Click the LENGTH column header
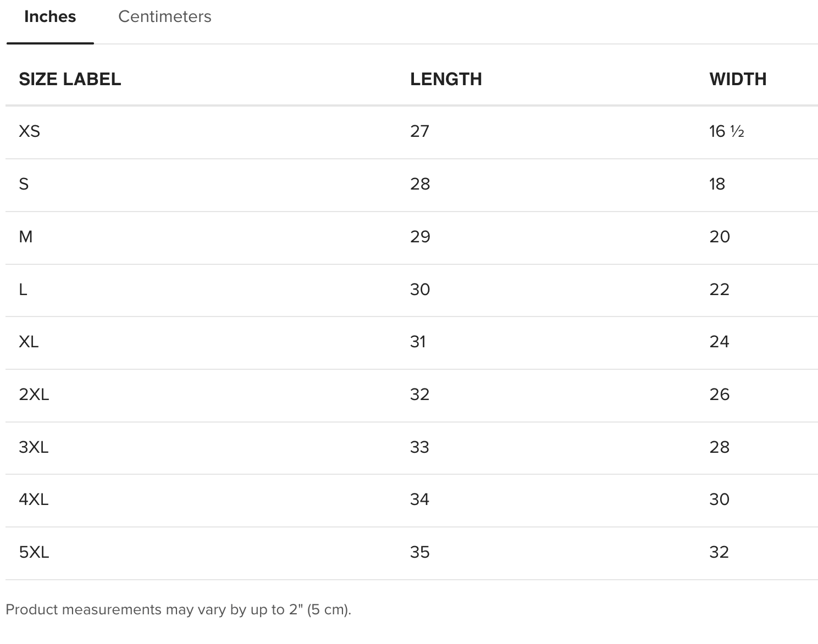This screenshot has width=818, height=644. click(x=446, y=79)
